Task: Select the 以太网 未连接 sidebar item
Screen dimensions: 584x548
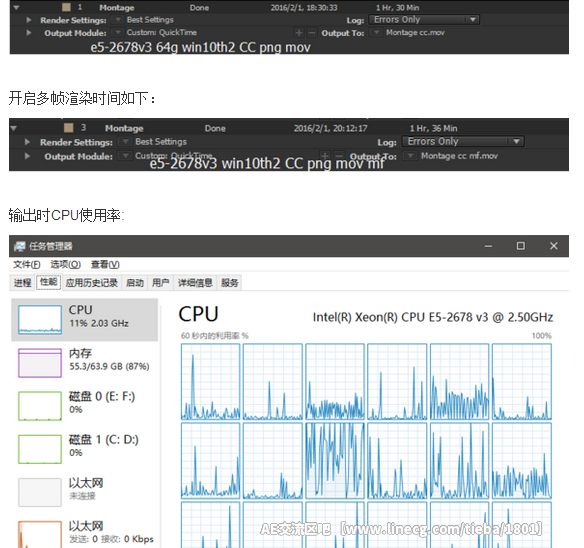Action: (x=85, y=492)
